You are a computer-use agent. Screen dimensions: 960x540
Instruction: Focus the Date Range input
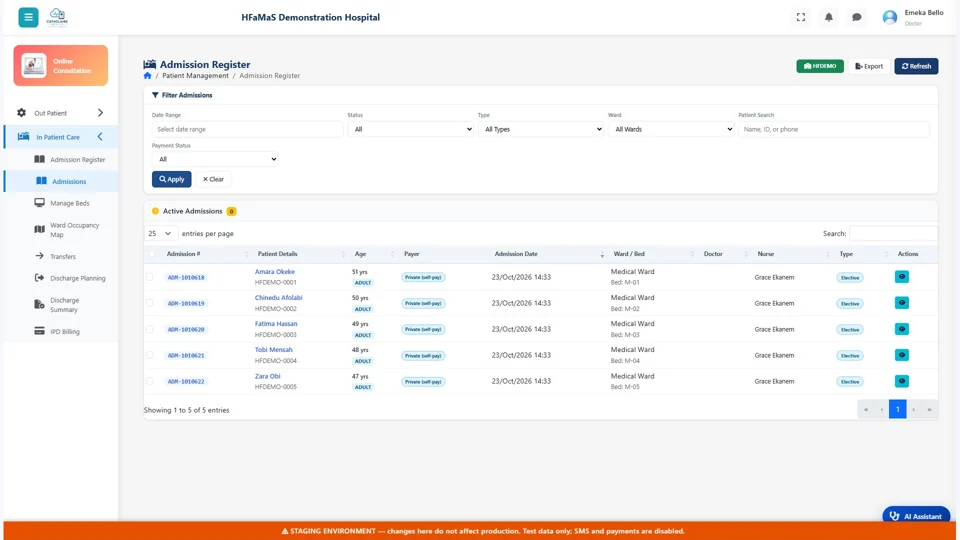click(x=247, y=129)
